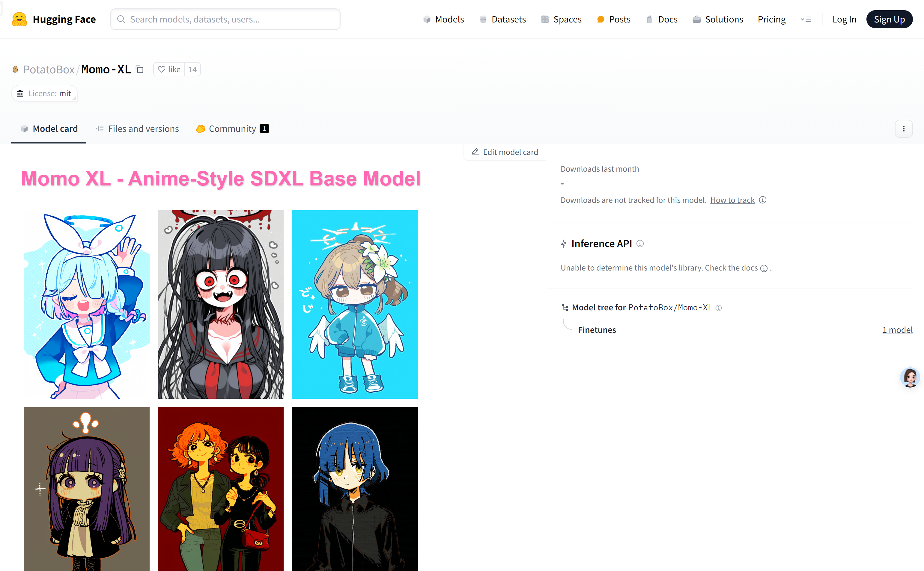Copy model name with the copy icon
The height and width of the screenshot is (571, 924).
tap(140, 70)
